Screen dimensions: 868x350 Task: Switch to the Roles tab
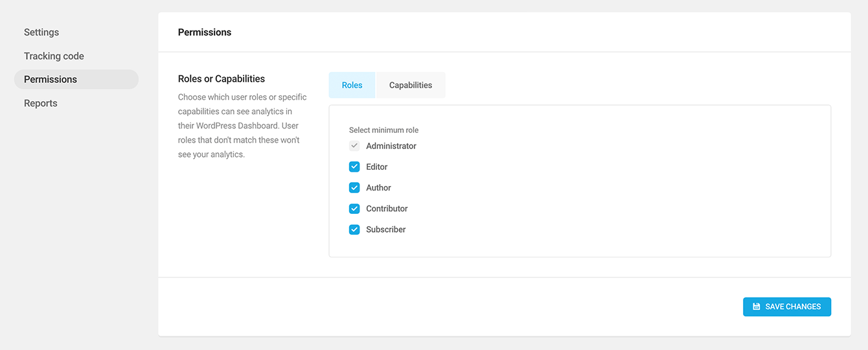(352, 85)
